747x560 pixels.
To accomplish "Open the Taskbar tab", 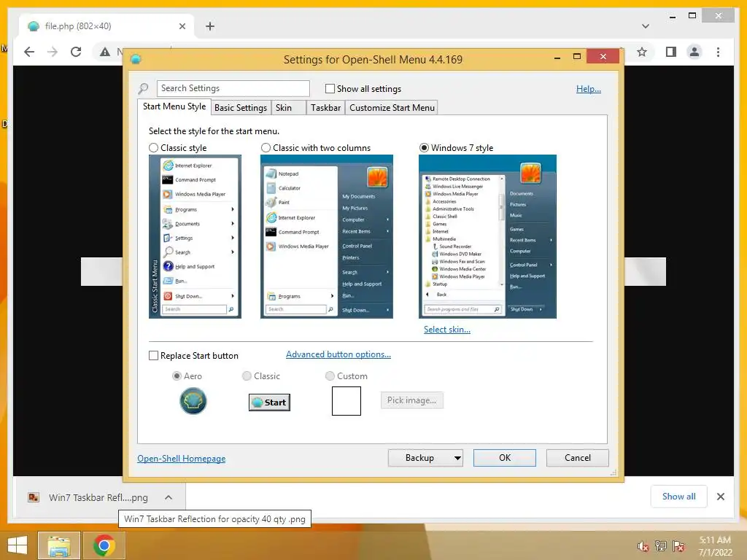I will [x=325, y=108].
